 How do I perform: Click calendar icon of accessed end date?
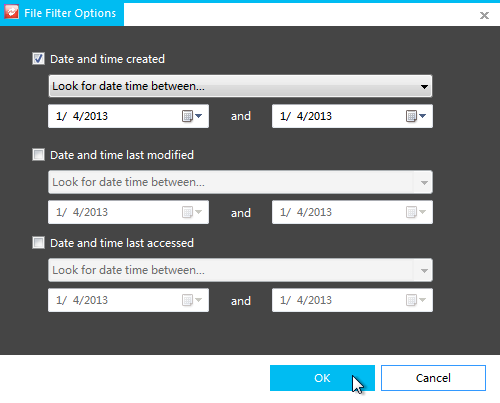416,300
